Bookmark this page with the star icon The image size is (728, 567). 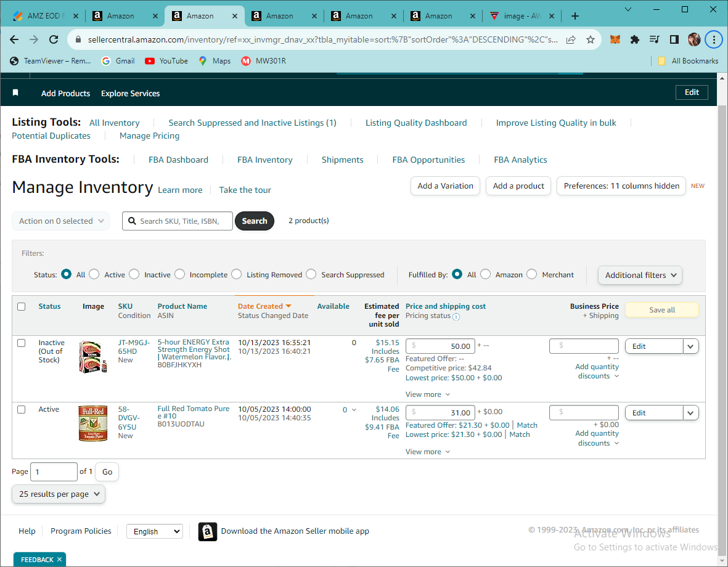pyautogui.click(x=590, y=39)
